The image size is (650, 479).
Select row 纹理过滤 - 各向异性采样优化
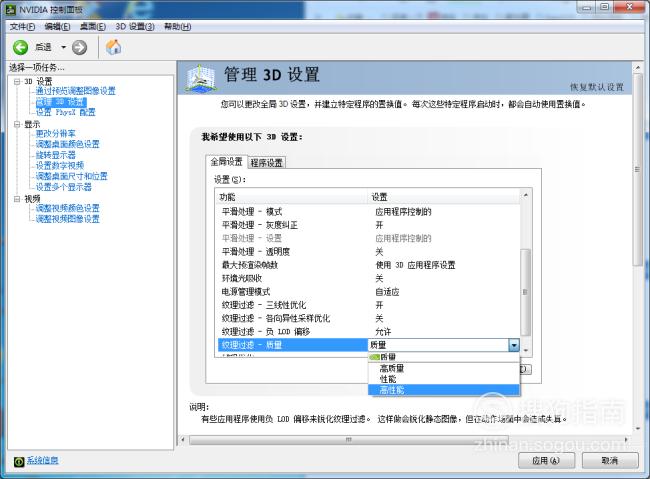tap(369, 319)
